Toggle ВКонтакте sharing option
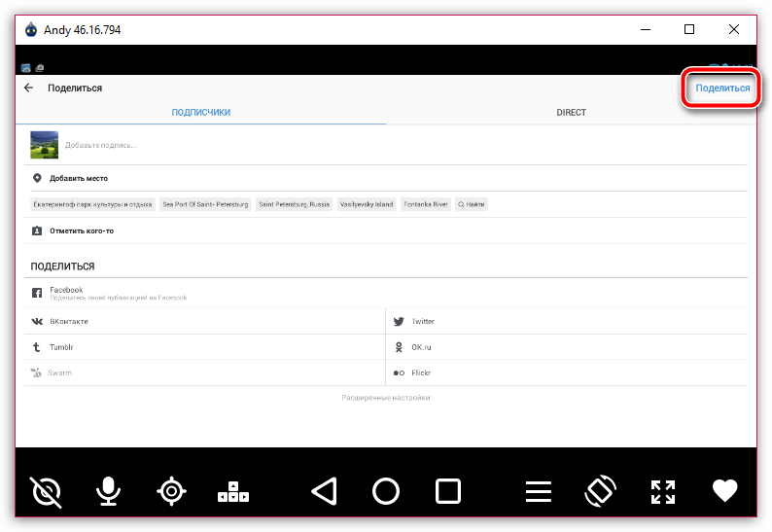This screenshot has width=772, height=532. tap(205, 321)
